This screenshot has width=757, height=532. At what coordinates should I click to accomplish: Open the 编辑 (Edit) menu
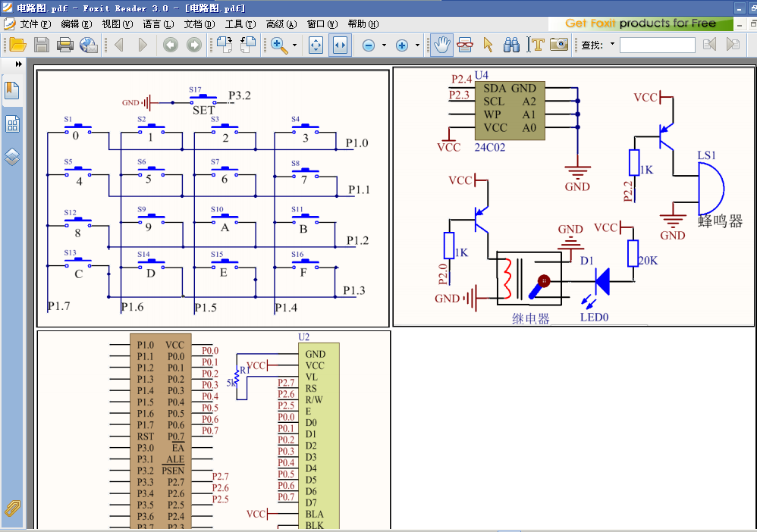[x=77, y=23]
